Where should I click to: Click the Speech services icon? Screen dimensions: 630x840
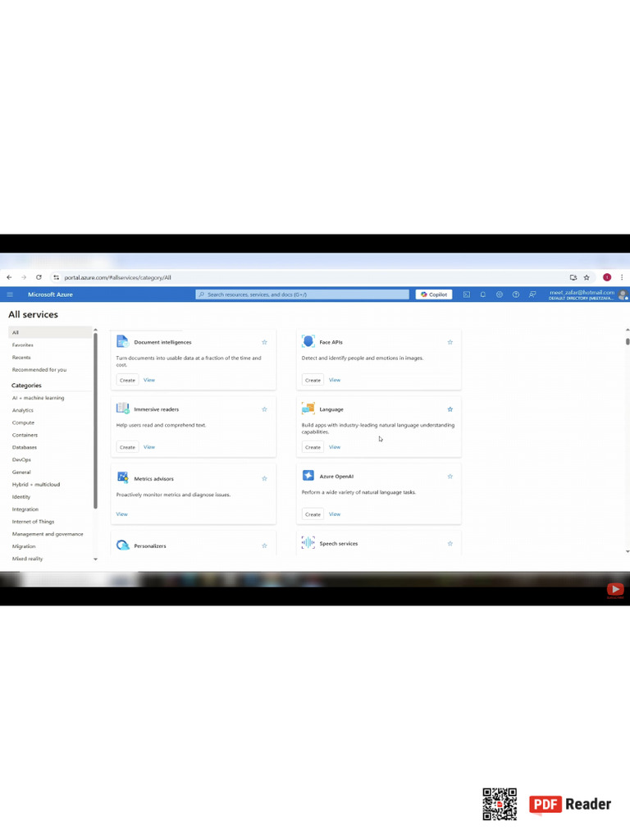308,543
